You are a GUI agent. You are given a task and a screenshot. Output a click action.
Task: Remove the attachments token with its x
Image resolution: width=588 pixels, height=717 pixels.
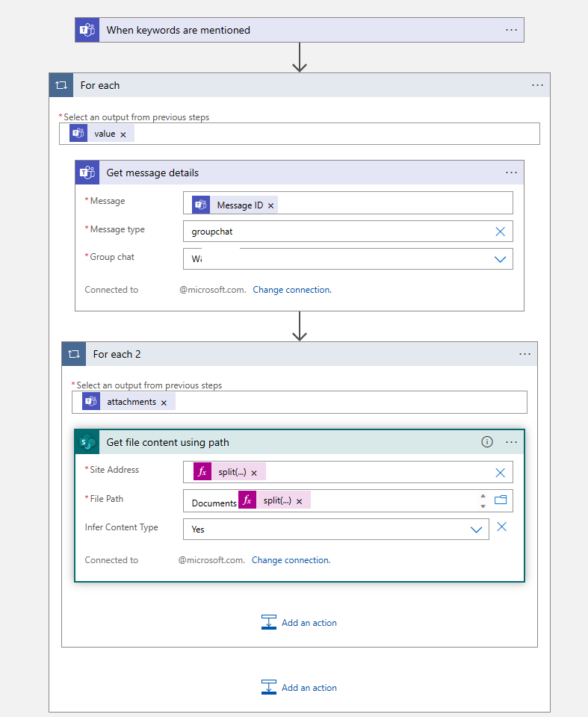coord(164,401)
